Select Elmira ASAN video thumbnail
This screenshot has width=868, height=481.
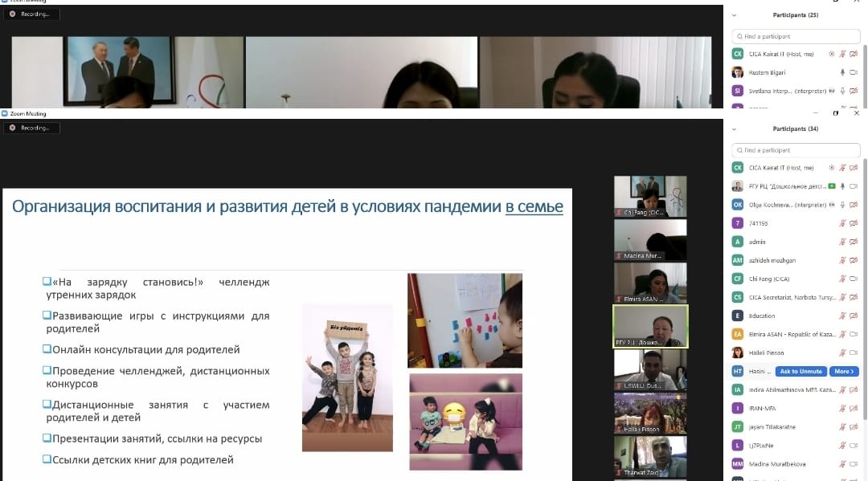coord(650,282)
